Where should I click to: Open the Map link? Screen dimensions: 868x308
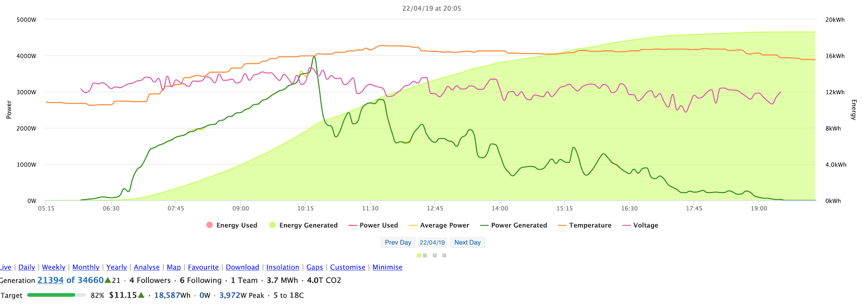coord(174,268)
